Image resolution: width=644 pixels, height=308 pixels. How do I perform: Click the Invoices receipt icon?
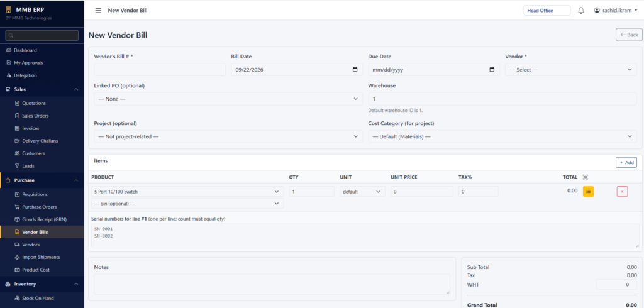[17, 128]
